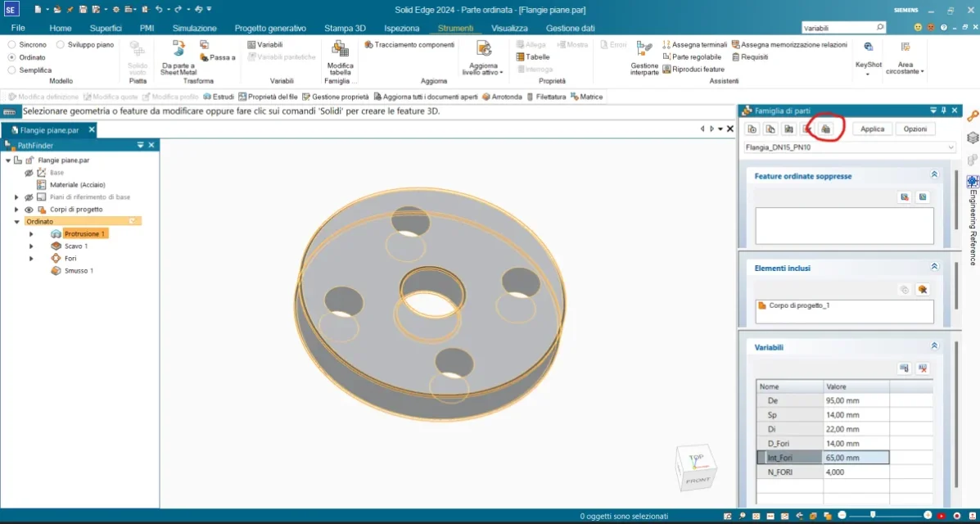Click the Variabili icon in ribbon

[x=251, y=44]
